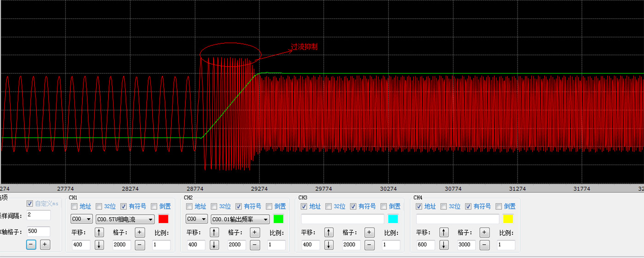Image resolution: width=644 pixels, height=258 pixels.
Task: Click CH1 scale field showing 1
Action: (x=161, y=245)
